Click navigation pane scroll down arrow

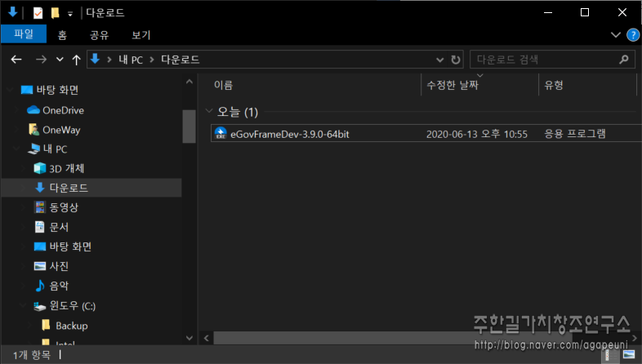189,338
